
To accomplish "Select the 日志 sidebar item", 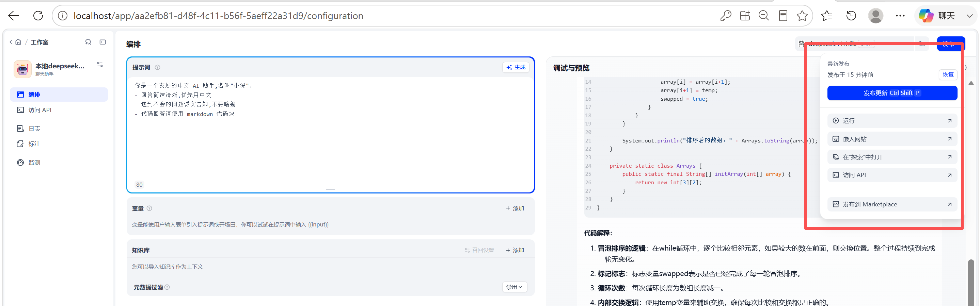I will click(x=59, y=129).
